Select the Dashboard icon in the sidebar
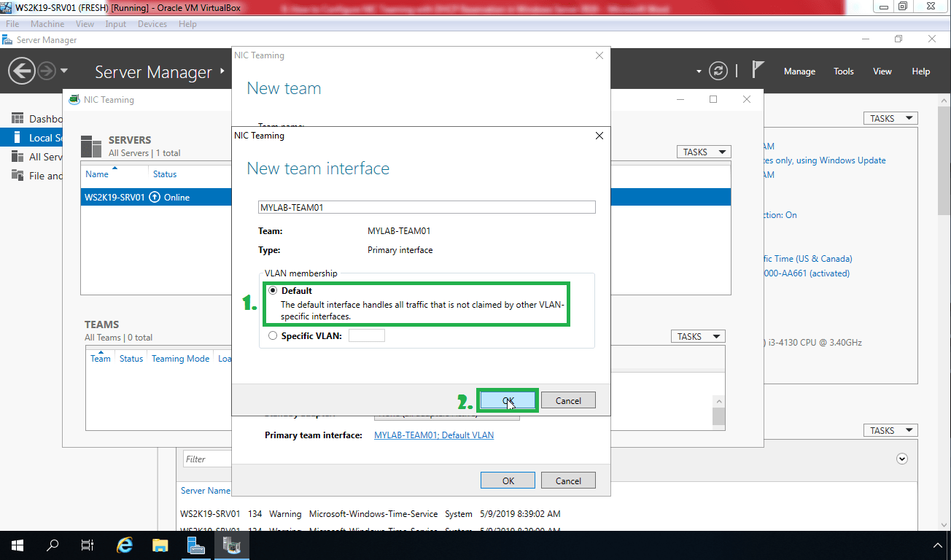 point(17,119)
